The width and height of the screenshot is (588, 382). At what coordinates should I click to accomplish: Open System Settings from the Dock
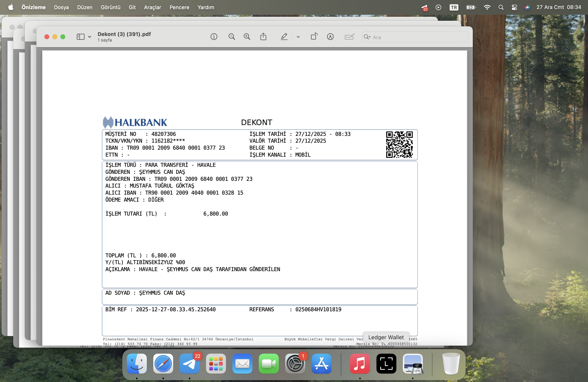coord(295,363)
